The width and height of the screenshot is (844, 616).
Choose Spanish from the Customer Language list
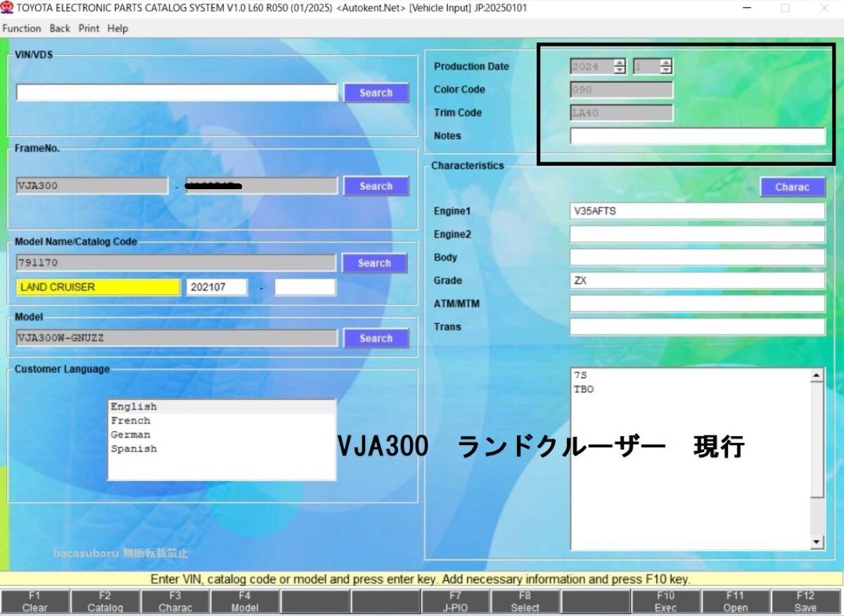click(x=134, y=449)
